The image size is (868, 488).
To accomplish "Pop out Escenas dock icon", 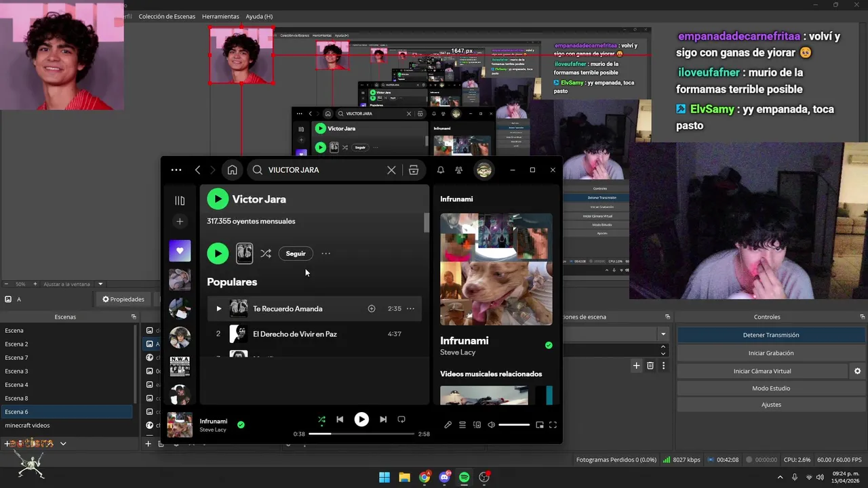I will (x=134, y=317).
